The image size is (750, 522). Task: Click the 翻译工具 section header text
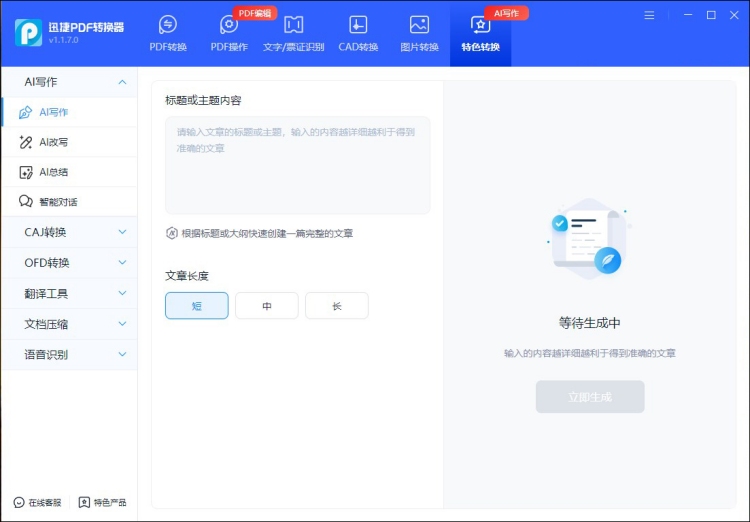click(x=46, y=293)
